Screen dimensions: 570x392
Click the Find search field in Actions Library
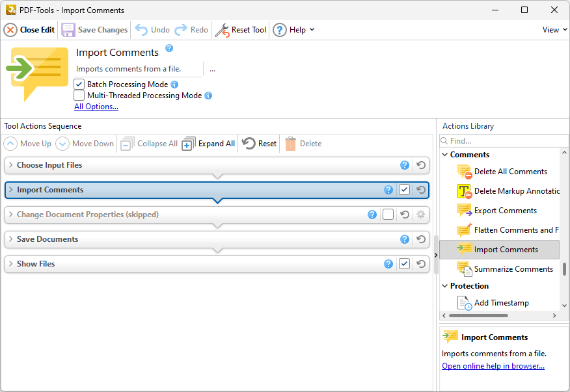pos(504,140)
